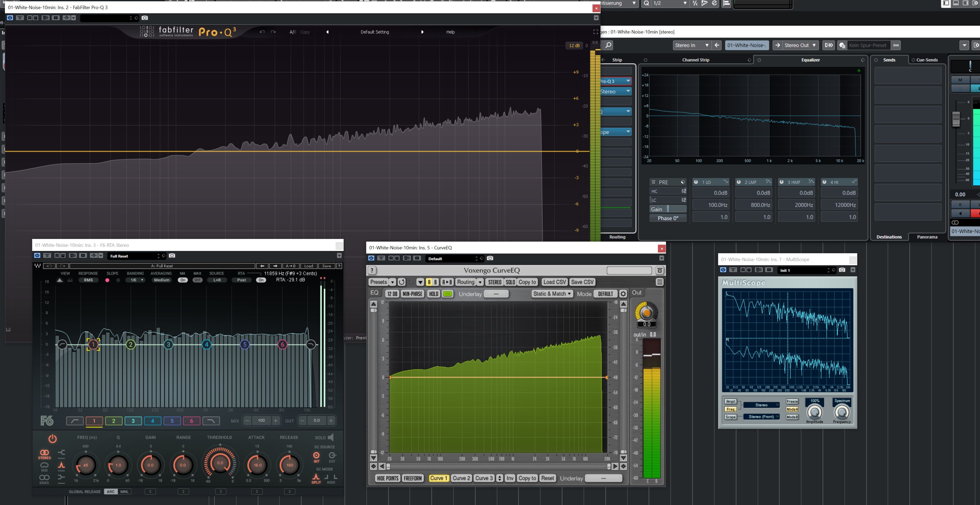Go to previous Pro-Q 3 preset arrow
This screenshot has width=980, height=505.
[327, 32]
